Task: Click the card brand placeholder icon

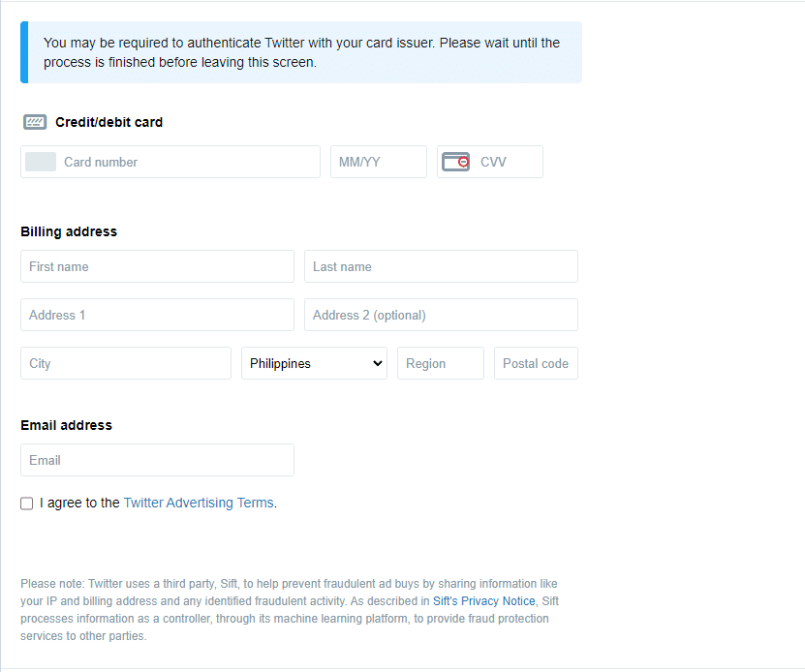Action: pos(41,162)
